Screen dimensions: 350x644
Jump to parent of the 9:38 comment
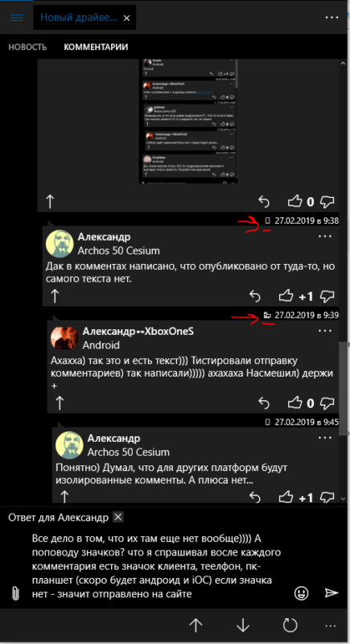[x=55, y=296]
